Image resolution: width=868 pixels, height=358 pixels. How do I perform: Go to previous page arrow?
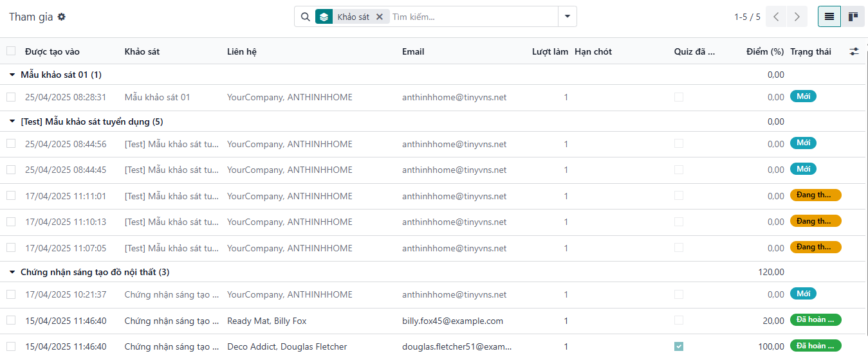pos(776,17)
